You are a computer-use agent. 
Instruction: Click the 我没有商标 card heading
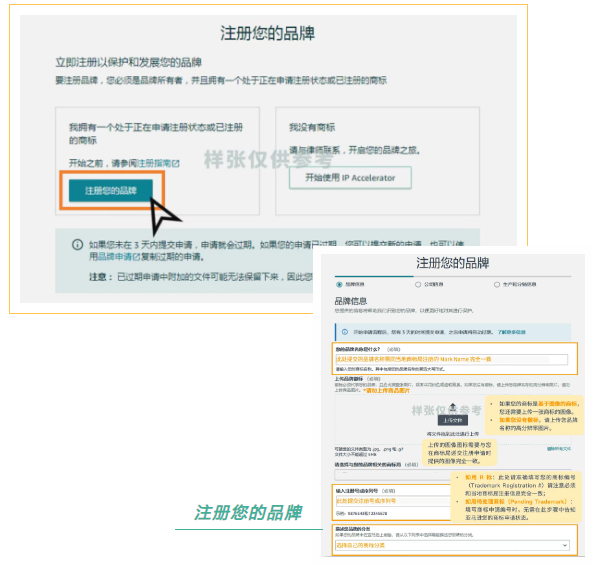312,127
